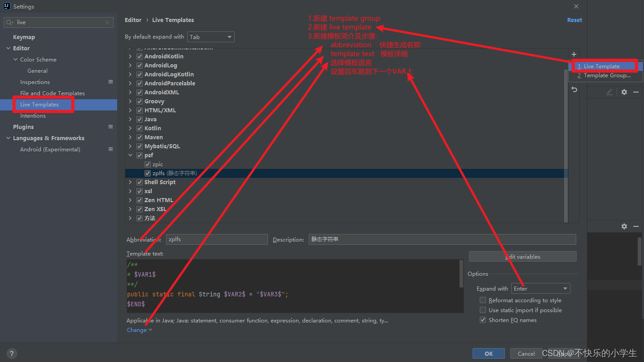Select the xsl group row
Viewport: 644px width, 362px height.
(346, 191)
